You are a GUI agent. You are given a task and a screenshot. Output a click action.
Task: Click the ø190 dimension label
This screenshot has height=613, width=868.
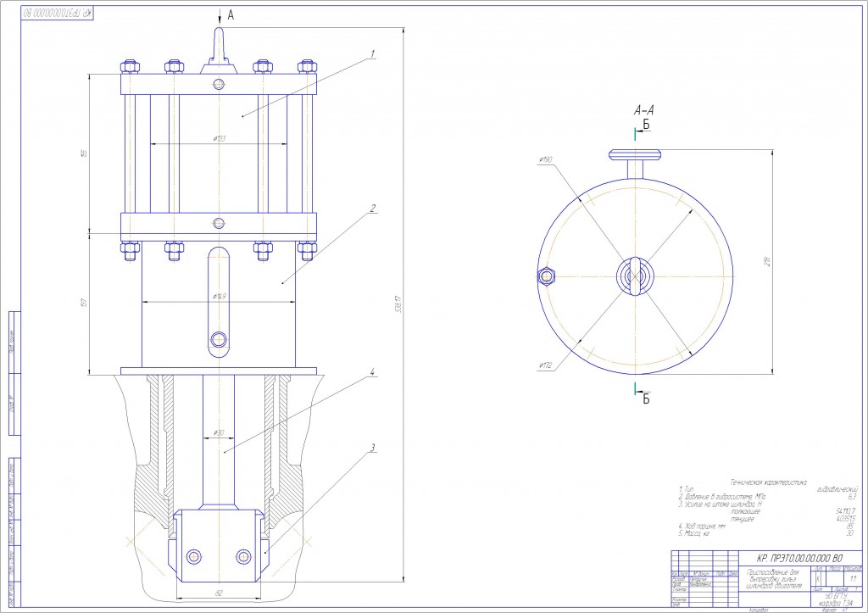tap(545, 160)
